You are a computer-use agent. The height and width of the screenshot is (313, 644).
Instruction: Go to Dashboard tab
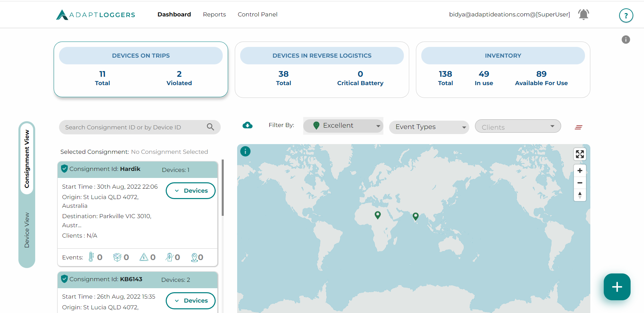[174, 14]
